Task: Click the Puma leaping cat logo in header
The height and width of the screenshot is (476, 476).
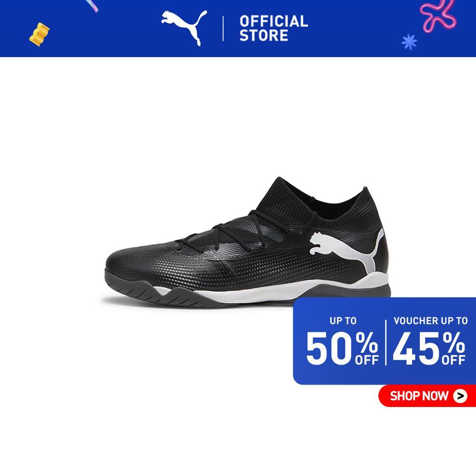Action: coord(184,28)
